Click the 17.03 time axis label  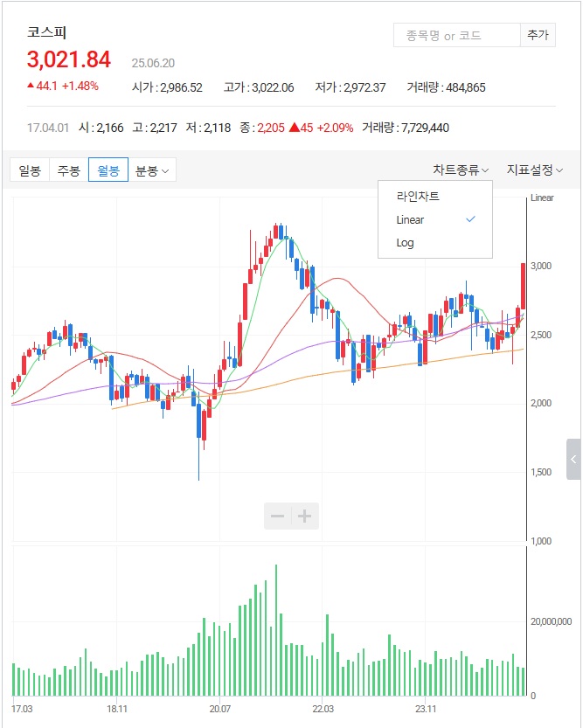click(22, 709)
